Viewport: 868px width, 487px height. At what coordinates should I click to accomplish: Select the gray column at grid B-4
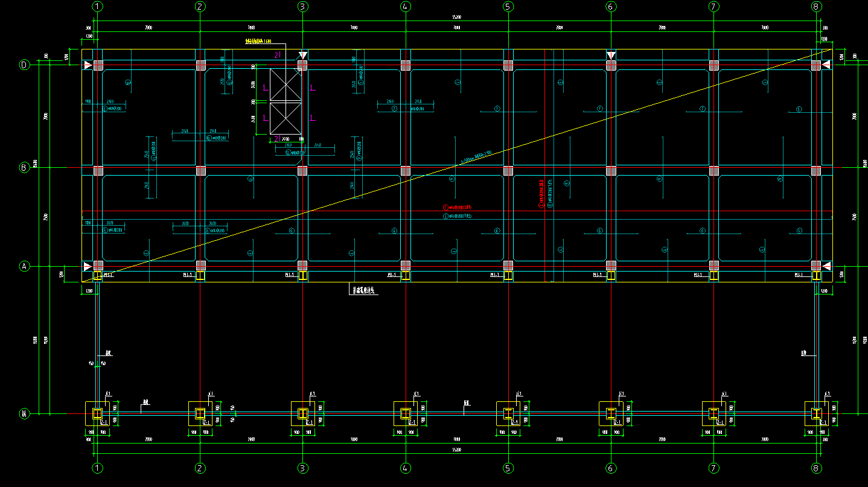point(406,171)
